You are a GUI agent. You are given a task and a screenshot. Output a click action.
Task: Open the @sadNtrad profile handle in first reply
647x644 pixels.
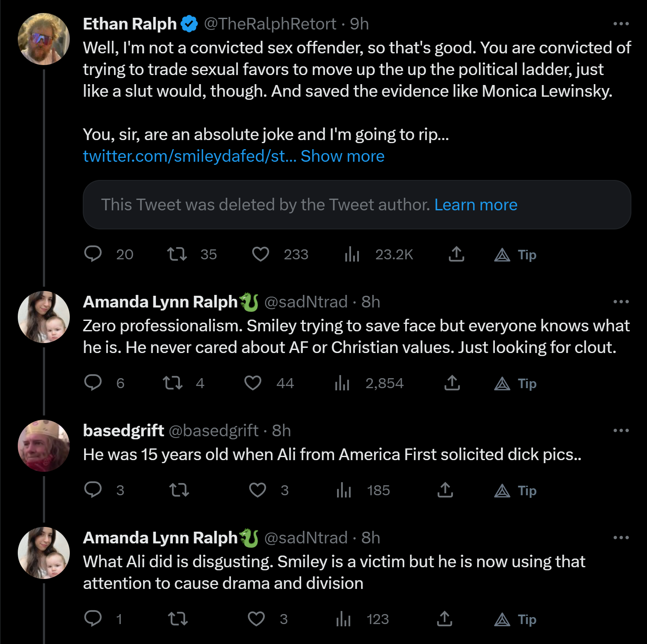pos(306,302)
